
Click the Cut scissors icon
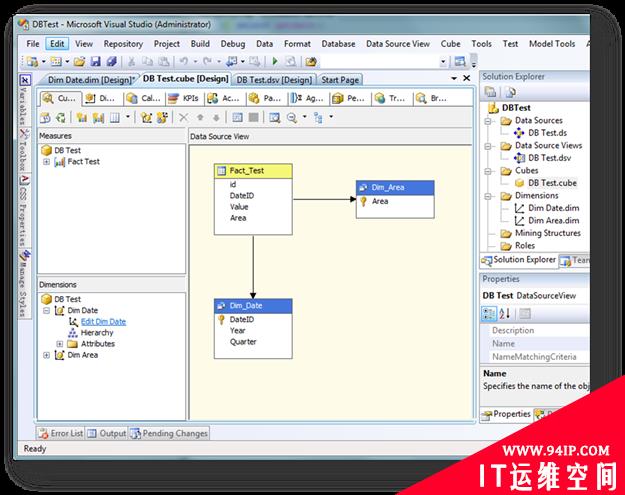tap(131, 61)
